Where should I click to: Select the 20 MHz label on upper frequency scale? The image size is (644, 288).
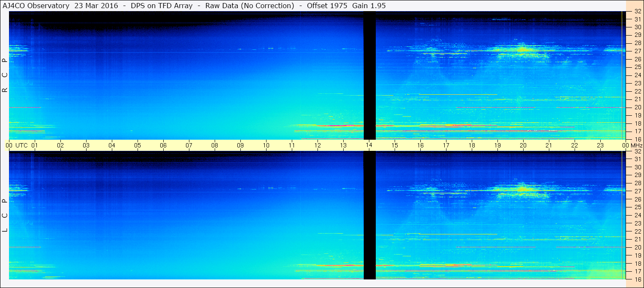point(638,107)
